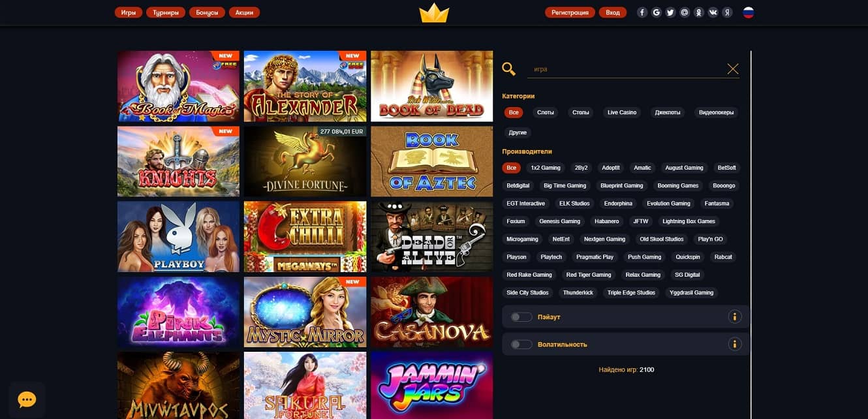
Task: Click the Регистрация button
Action: tap(570, 12)
